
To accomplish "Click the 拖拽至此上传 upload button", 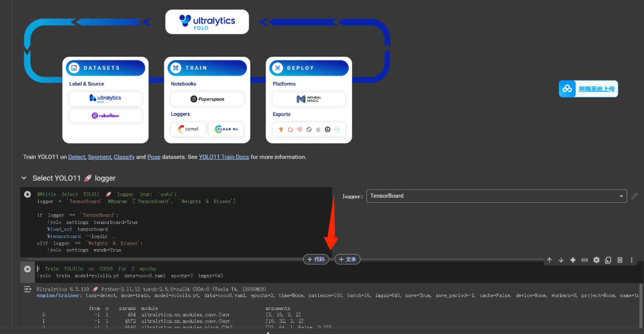I will [x=588, y=89].
